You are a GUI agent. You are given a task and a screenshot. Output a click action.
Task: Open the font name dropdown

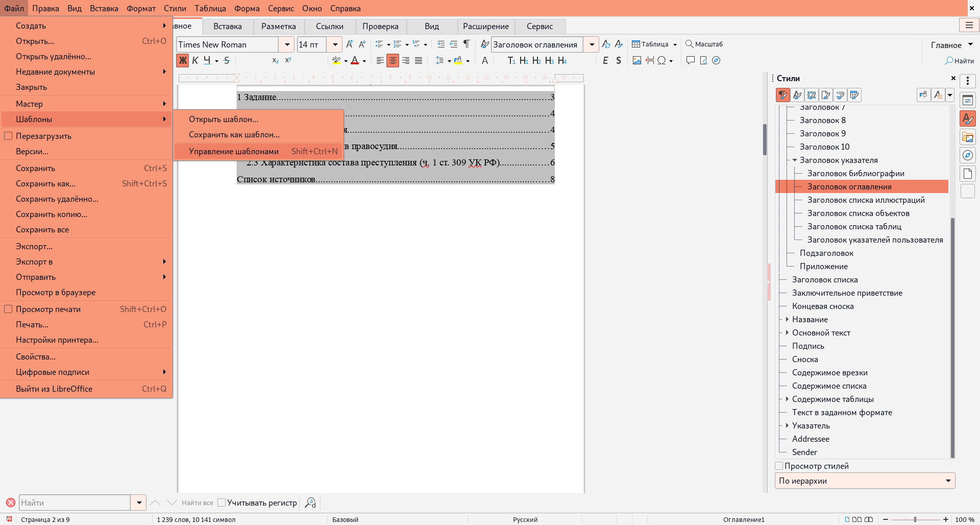click(287, 44)
